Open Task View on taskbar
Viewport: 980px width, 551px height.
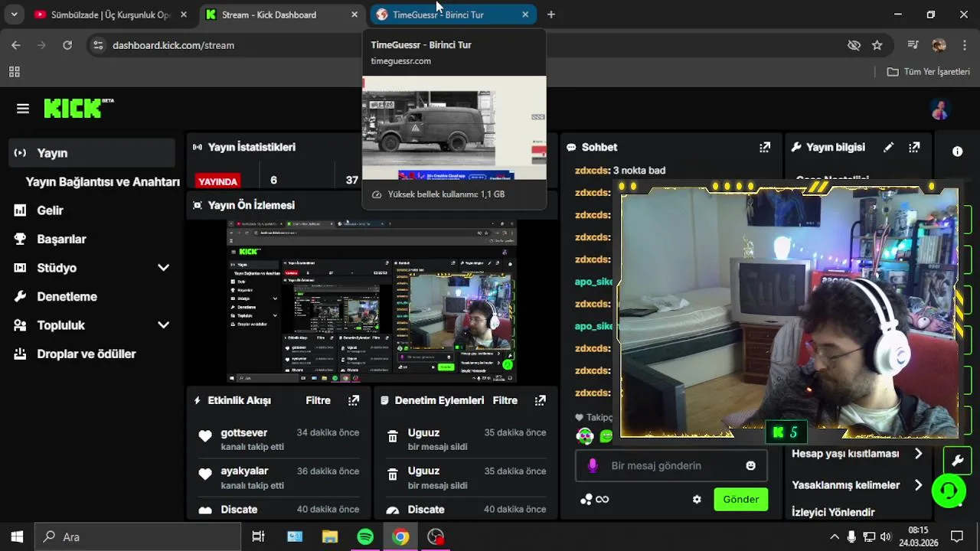pos(258,536)
